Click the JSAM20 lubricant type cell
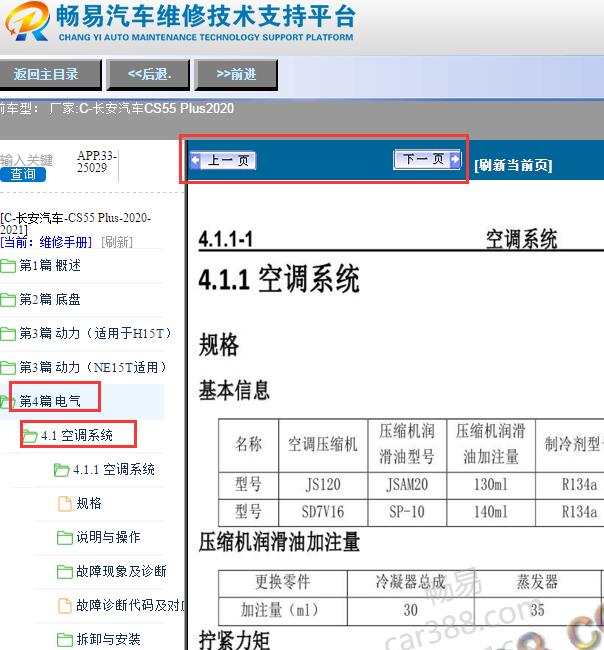Image resolution: width=604 pixels, height=650 pixels. [x=407, y=485]
